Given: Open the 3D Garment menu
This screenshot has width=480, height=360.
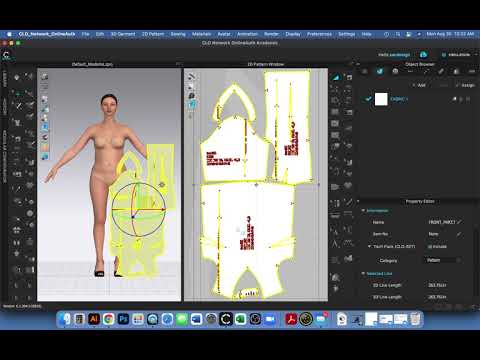Looking at the screenshot, I should pos(123,34).
